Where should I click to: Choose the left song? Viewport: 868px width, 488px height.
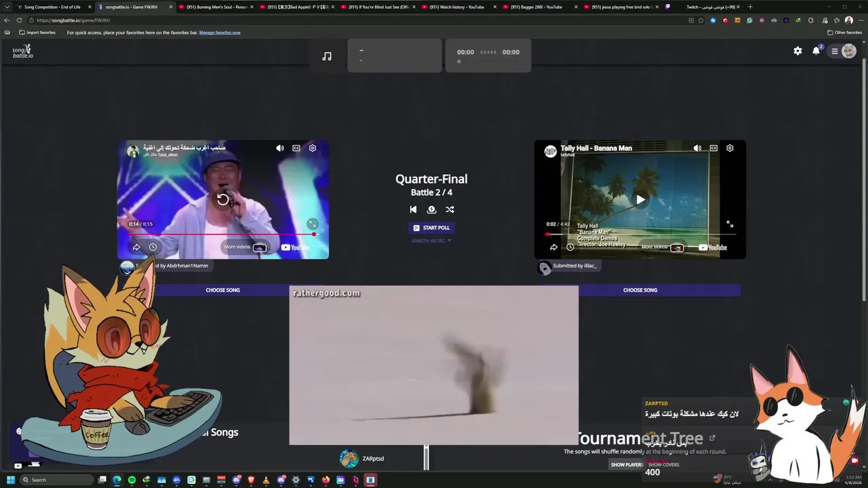(223, 290)
